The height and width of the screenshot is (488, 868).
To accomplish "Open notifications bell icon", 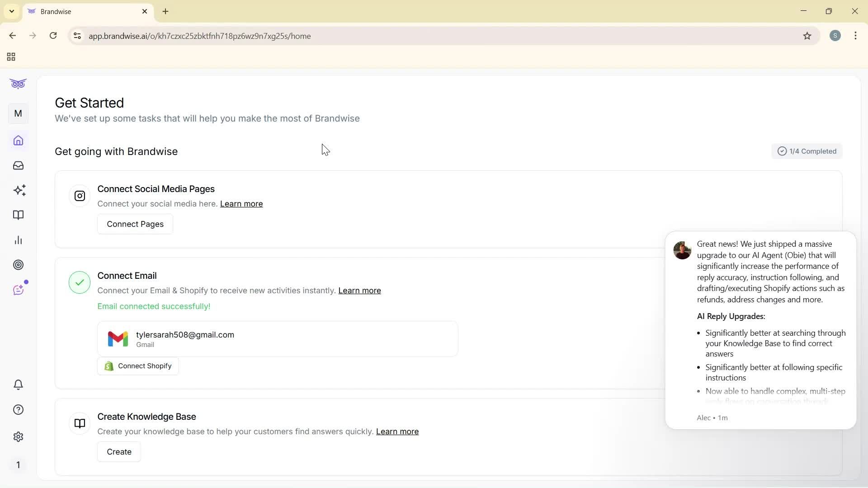I will click(x=18, y=385).
